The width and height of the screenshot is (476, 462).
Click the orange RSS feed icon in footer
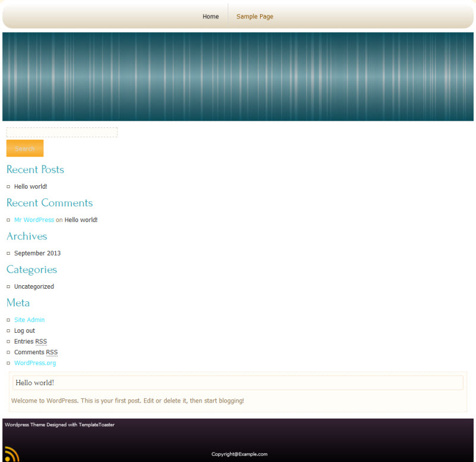[12, 454]
